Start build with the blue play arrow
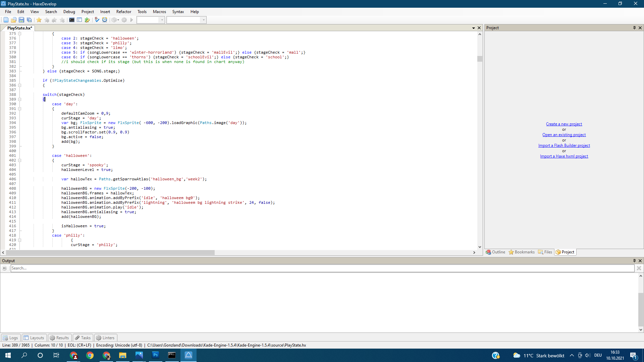 (132, 20)
